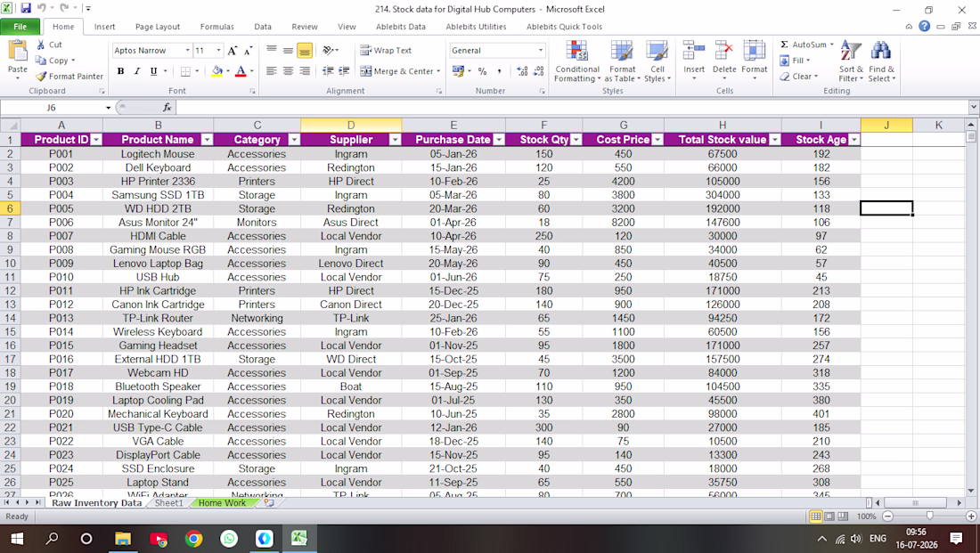The image size is (980, 553).
Task: Align text right in the Alignment group
Action: coord(305,71)
